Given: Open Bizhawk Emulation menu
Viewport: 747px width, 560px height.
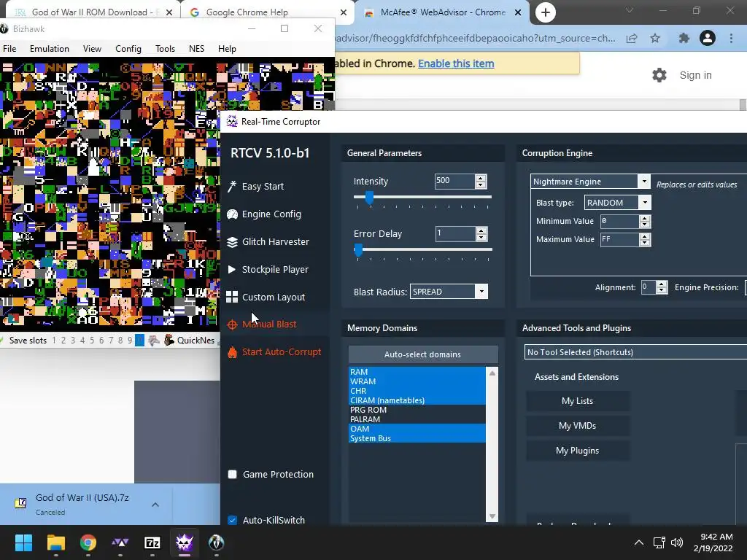Looking at the screenshot, I should tap(49, 49).
